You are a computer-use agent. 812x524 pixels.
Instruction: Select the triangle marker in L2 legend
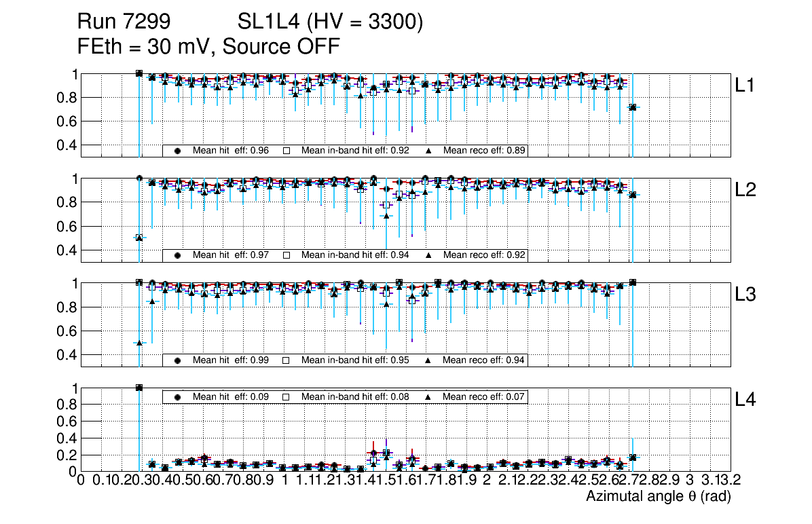(x=428, y=255)
